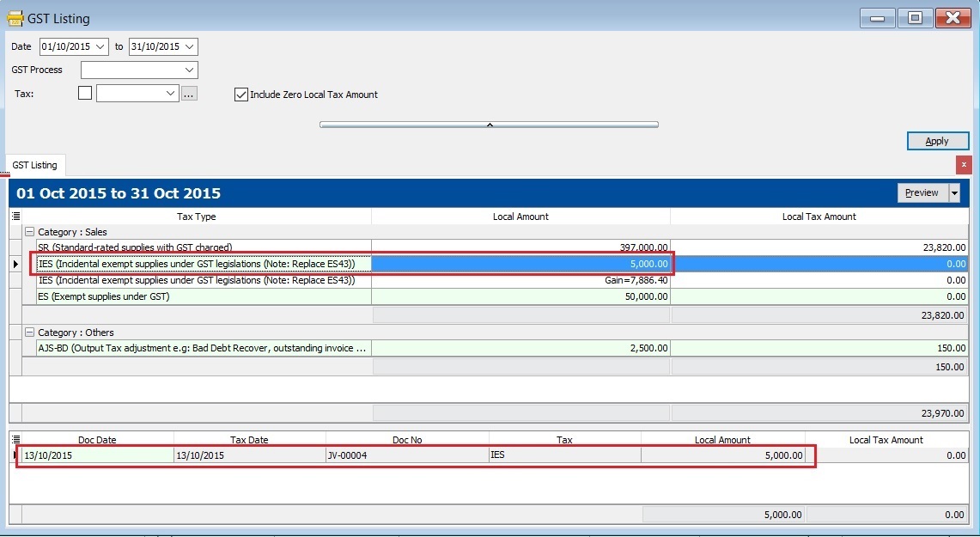Open the tax lookup with the ellipsis button
This screenshot has width=980, height=537.
[189, 92]
